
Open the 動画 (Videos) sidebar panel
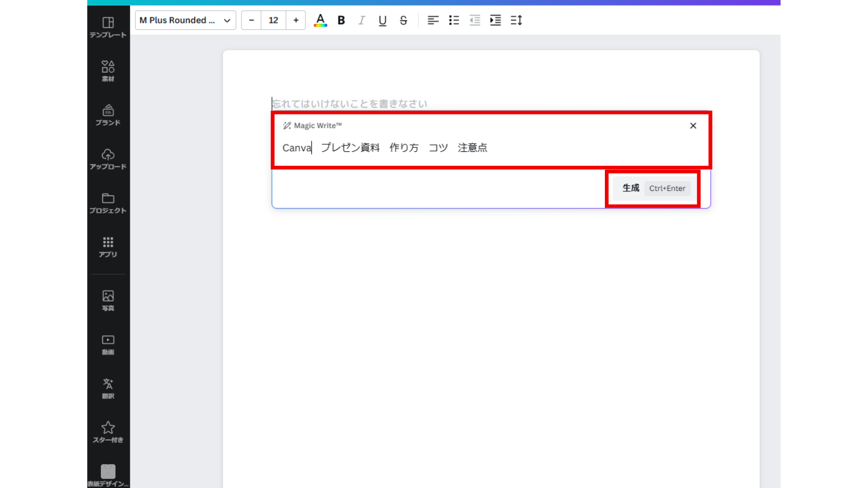coord(108,344)
